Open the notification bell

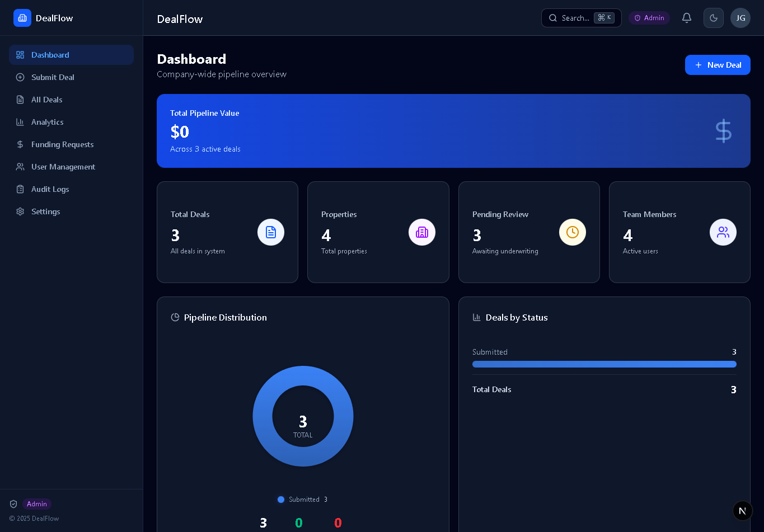[687, 17]
